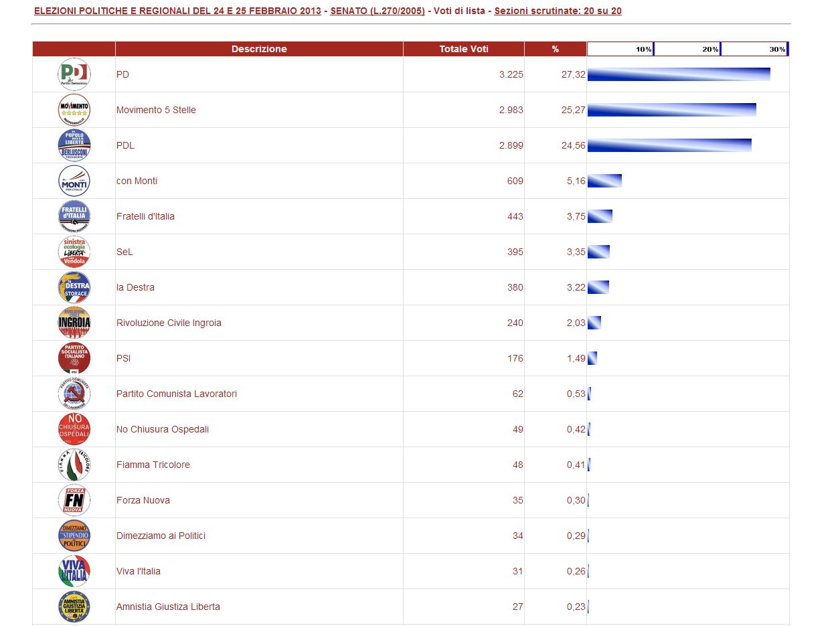Image resolution: width=840 pixels, height=626 pixels.
Task: Click the Fratelli d'Italia logo
Action: pyautogui.click(x=74, y=216)
